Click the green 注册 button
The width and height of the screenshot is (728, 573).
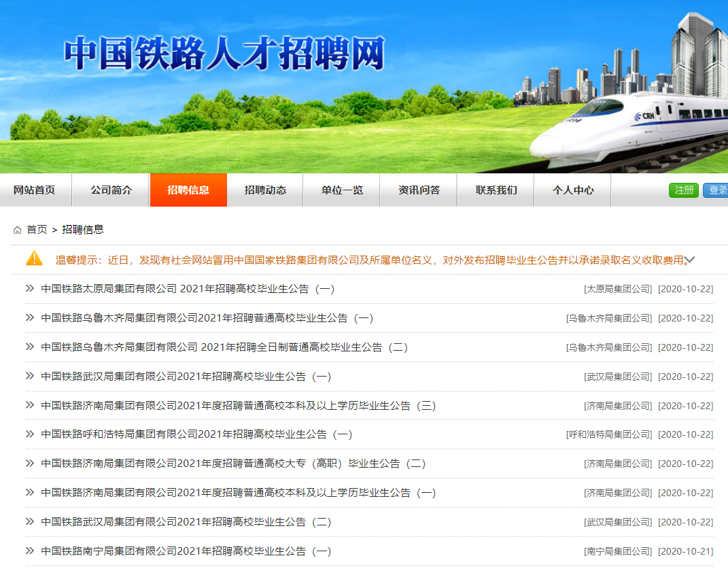click(683, 190)
